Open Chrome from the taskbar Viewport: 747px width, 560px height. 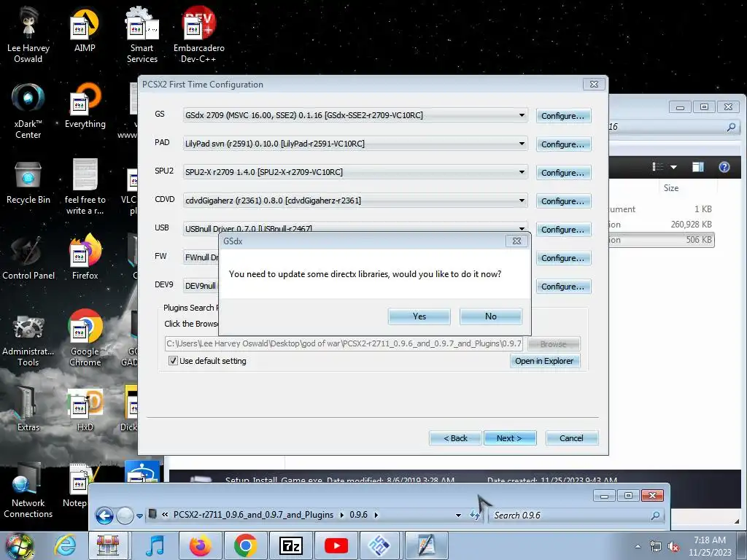click(245, 545)
